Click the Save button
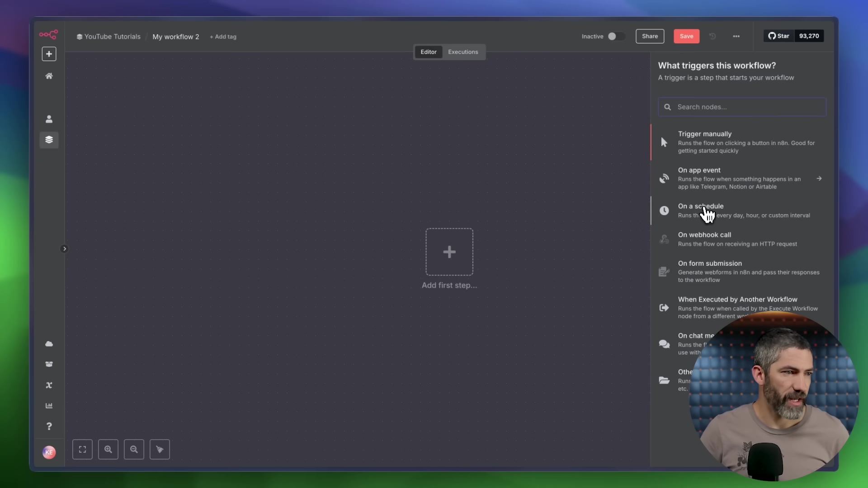 click(686, 36)
